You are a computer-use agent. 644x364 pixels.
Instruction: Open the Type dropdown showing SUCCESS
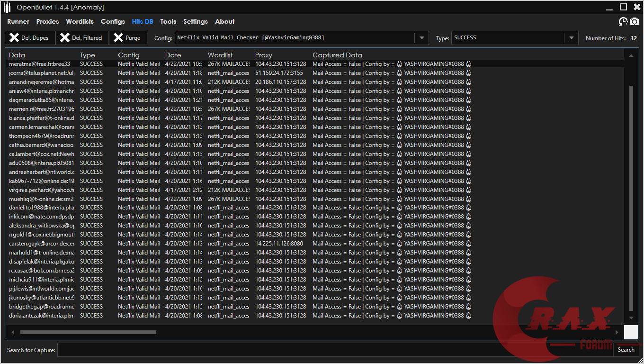[x=571, y=38]
